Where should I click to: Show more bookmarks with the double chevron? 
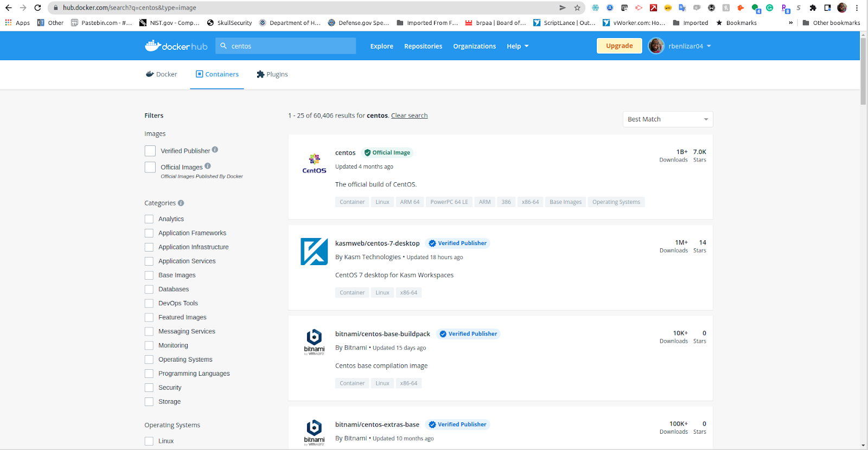(x=790, y=23)
